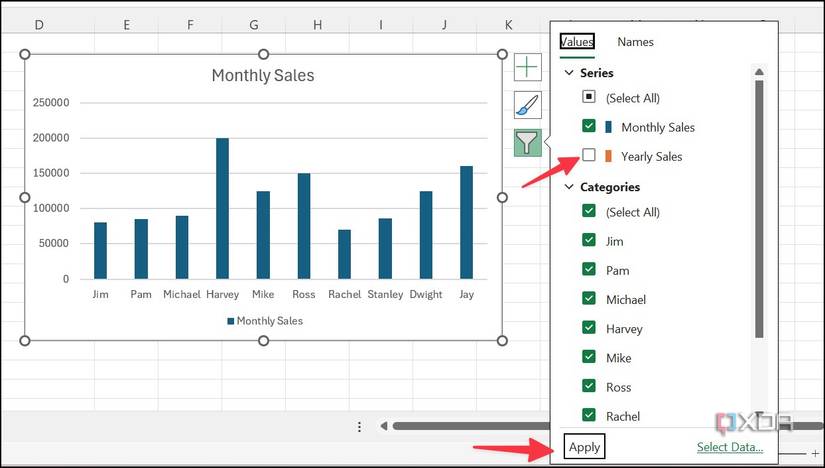Click the Mike bar in the chart
This screenshot has height=468, width=825.
click(x=263, y=235)
